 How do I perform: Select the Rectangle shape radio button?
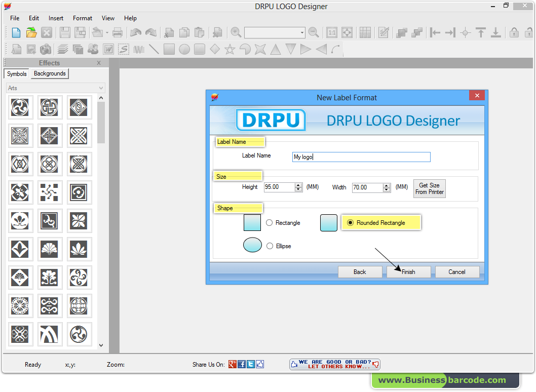point(270,223)
